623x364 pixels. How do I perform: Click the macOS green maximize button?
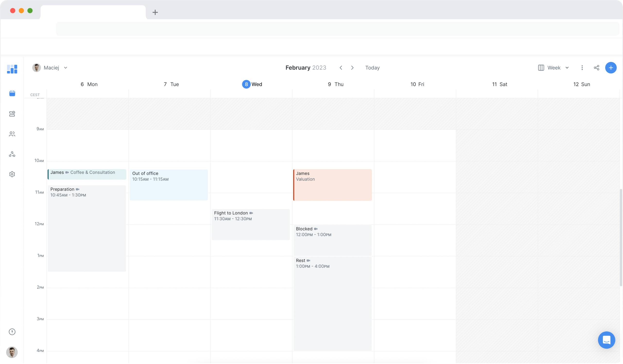coord(30,11)
